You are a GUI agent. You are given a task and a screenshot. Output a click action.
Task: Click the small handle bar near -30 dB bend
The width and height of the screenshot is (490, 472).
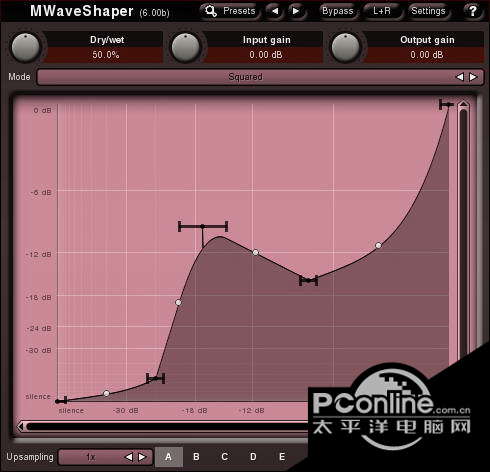pos(156,378)
